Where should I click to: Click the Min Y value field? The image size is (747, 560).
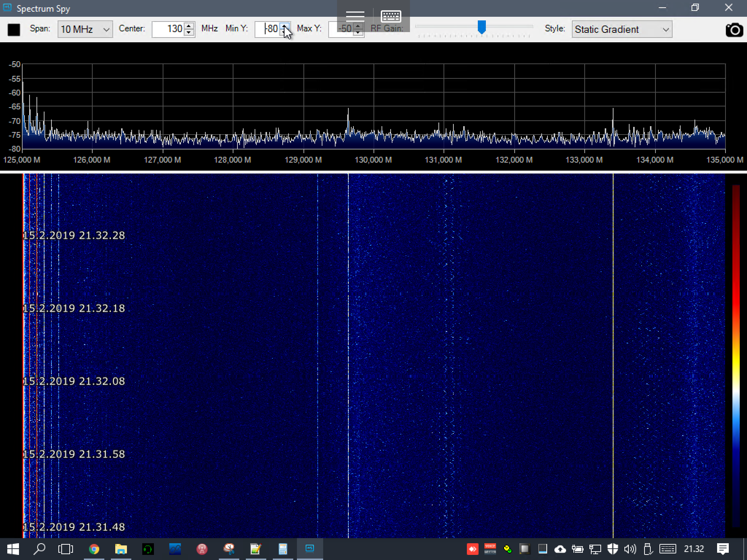(x=268, y=29)
